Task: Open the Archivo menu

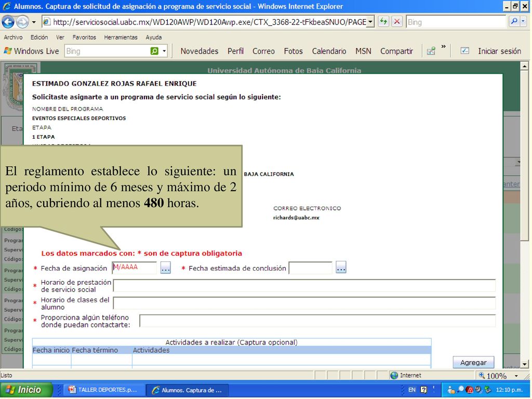Action: coord(13,37)
